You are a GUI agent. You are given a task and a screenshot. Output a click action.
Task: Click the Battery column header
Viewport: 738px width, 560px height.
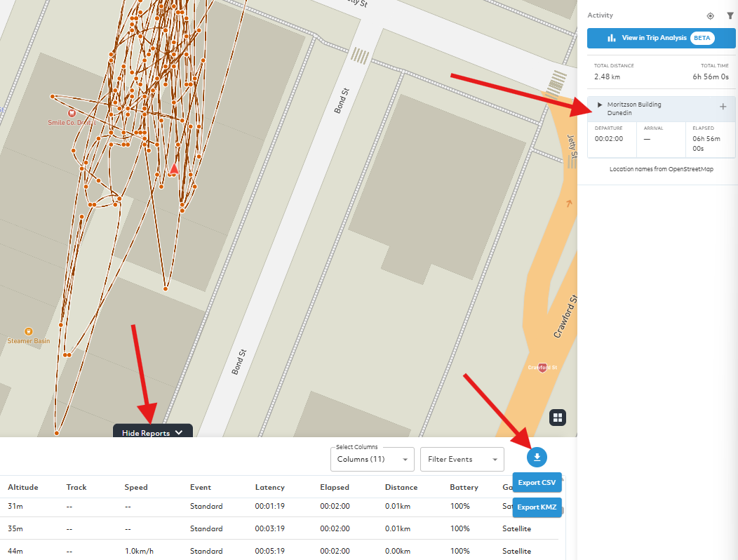tap(464, 487)
